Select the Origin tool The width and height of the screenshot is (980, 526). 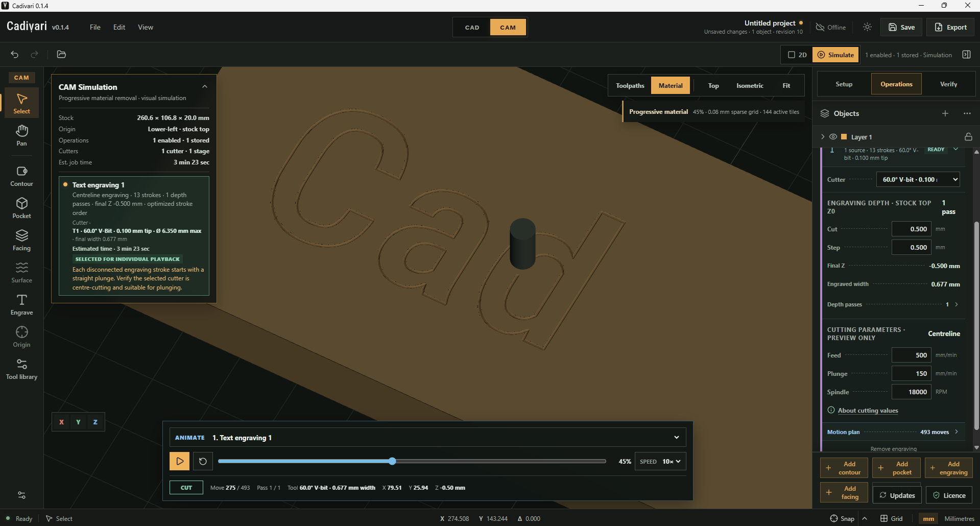pyautogui.click(x=21, y=337)
